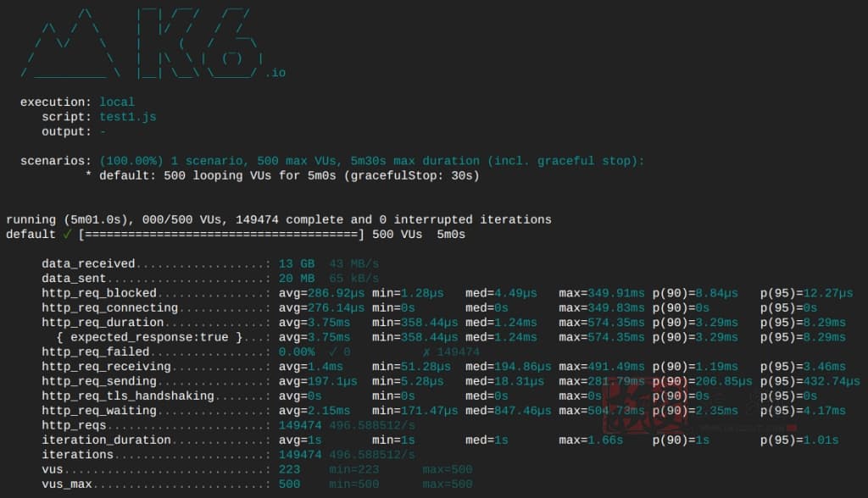Click the red watermark stamp logo
The height and width of the screenshot is (498, 868).
(x=643, y=404)
